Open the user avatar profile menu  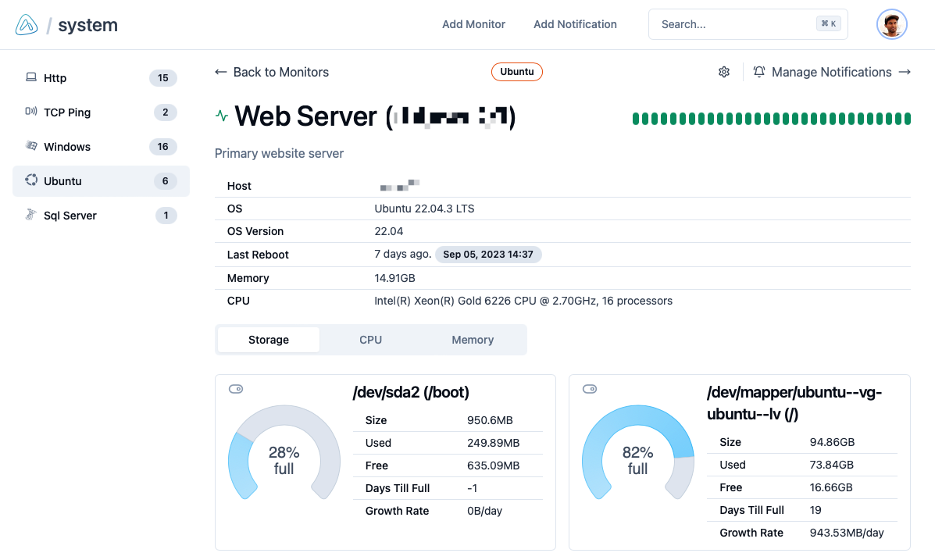point(891,24)
